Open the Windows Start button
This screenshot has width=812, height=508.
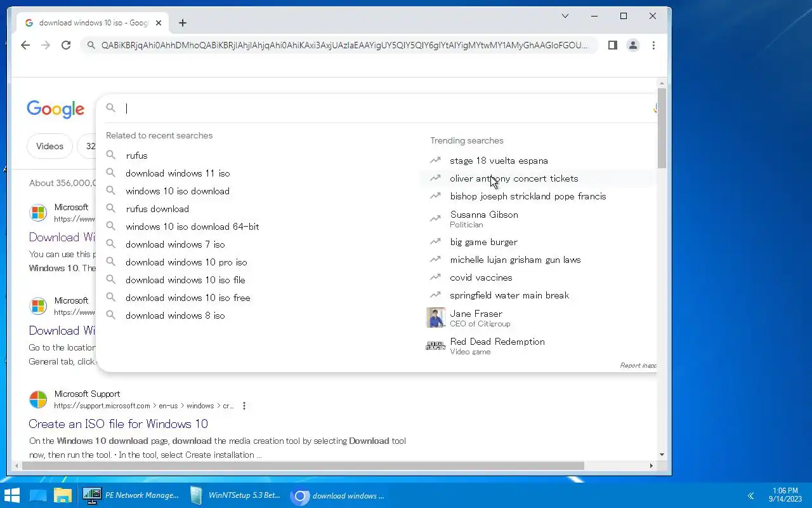[12, 495]
